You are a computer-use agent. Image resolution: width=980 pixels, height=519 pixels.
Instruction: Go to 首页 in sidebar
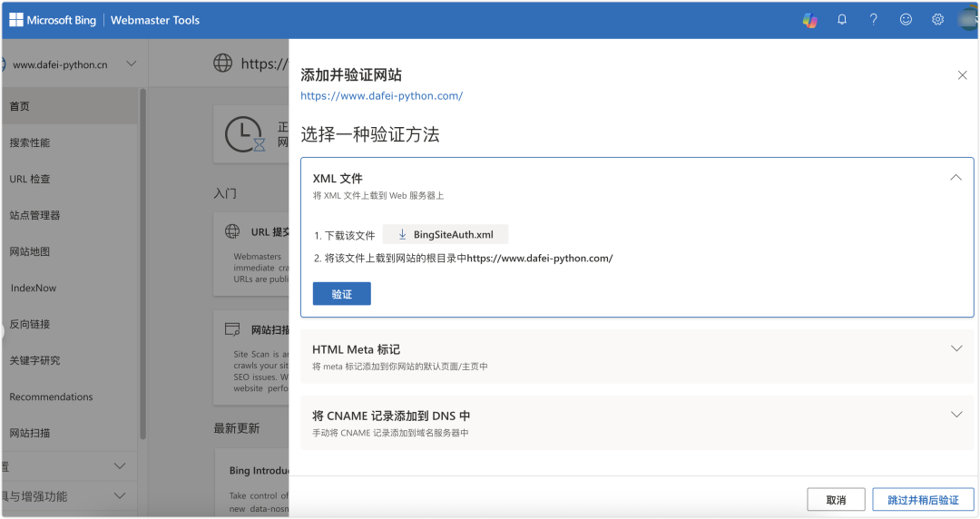pyautogui.click(x=69, y=106)
